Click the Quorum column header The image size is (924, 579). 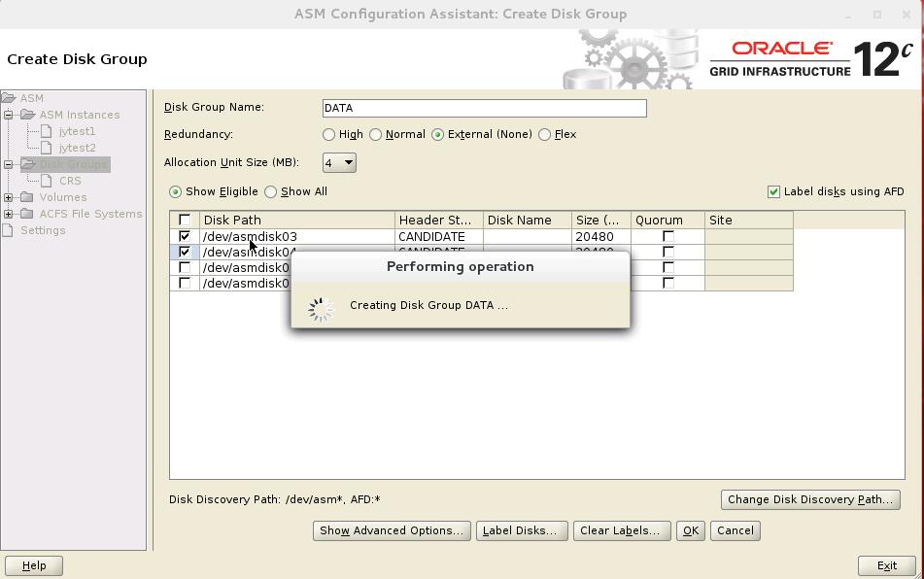pyautogui.click(x=667, y=220)
